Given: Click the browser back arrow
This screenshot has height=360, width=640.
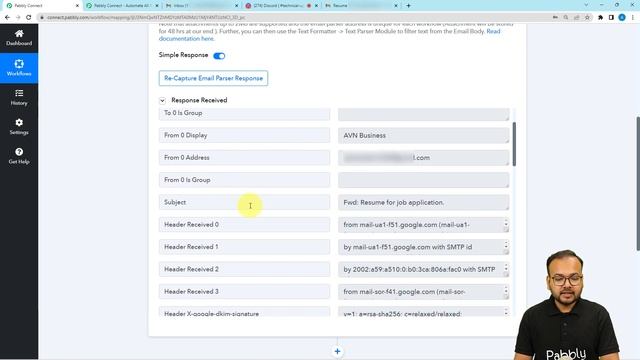Looking at the screenshot, I should click(7, 18).
